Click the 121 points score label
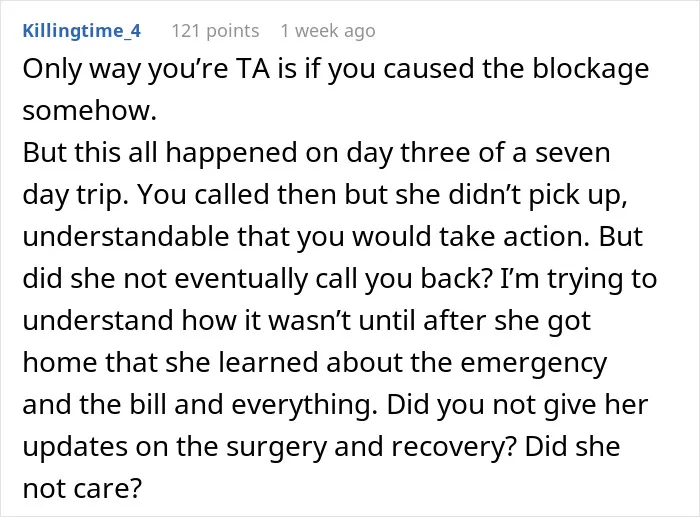Screen dimensions: 700x517 (215, 31)
